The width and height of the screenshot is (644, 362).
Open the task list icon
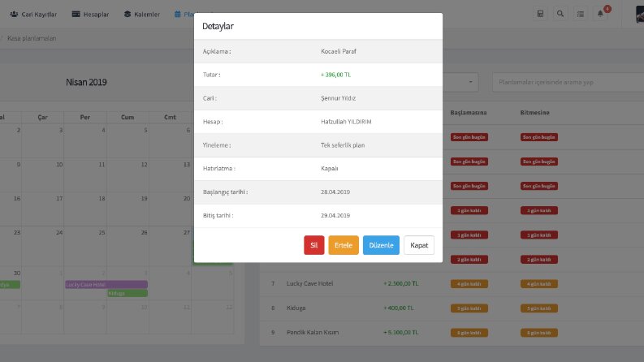coord(581,14)
